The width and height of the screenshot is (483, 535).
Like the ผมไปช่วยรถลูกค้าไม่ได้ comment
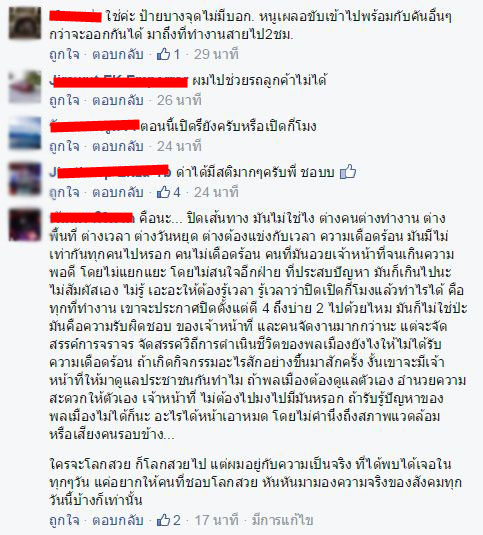click(64, 100)
